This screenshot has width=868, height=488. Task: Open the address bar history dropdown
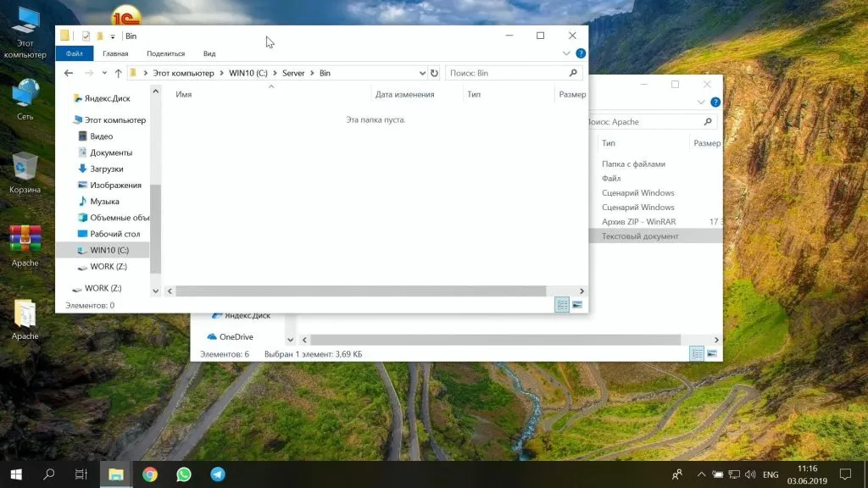click(x=421, y=74)
